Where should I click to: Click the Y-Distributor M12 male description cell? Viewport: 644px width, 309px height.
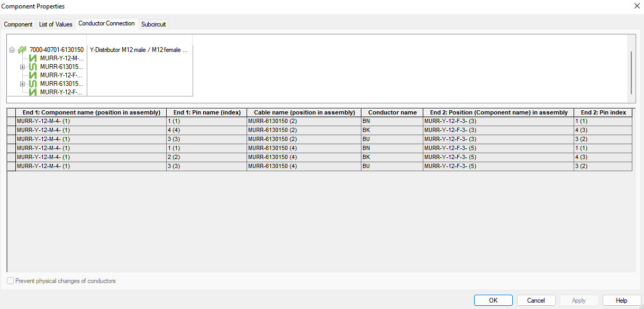pos(139,50)
